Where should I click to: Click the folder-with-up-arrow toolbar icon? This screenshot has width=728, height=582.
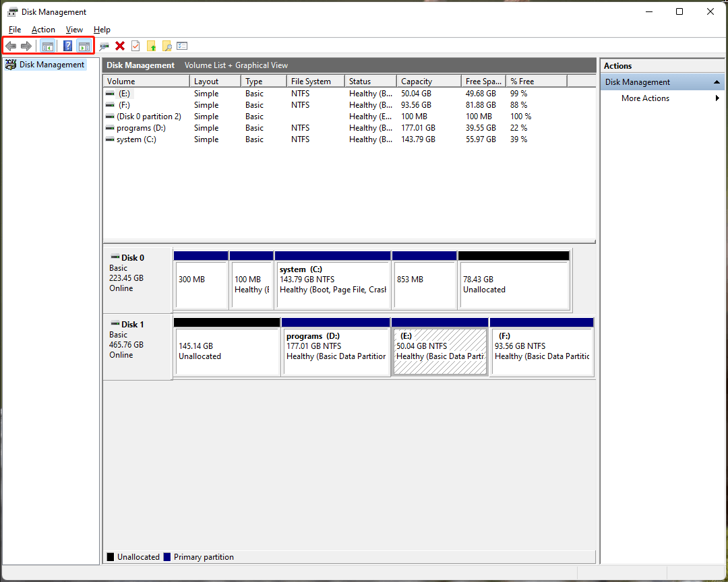tap(151, 46)
